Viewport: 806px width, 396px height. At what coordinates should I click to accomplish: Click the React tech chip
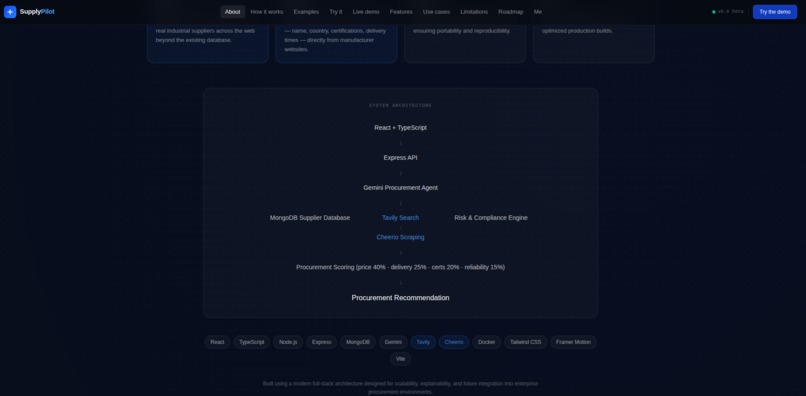tap(217, 342)
